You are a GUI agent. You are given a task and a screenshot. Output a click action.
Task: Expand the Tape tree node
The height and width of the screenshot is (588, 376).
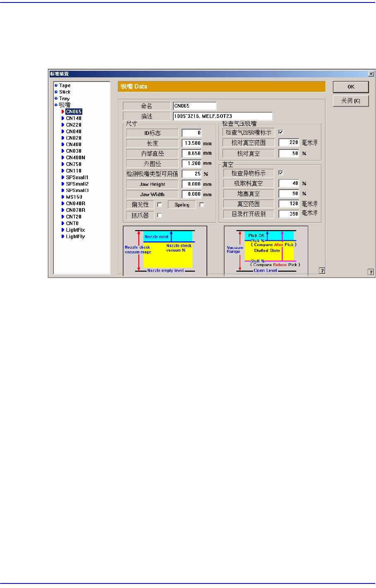click(x=56, y=86)
